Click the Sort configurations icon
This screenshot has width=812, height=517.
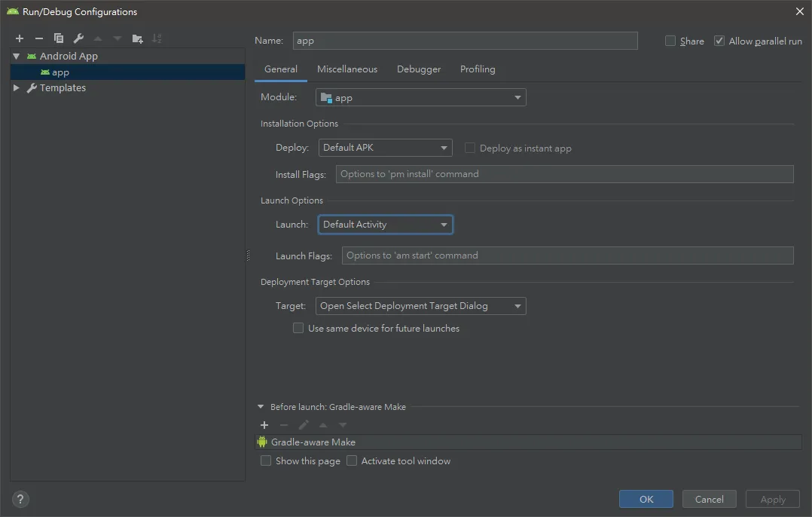click(157, 38)
